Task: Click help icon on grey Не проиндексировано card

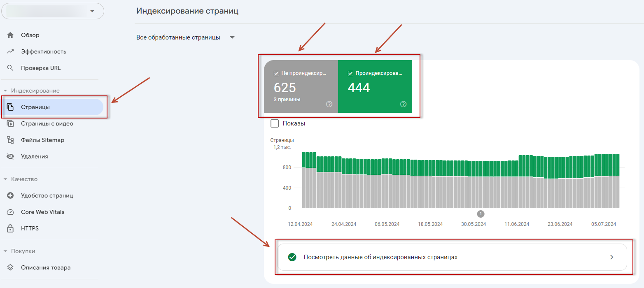Action: coord(329,104)
